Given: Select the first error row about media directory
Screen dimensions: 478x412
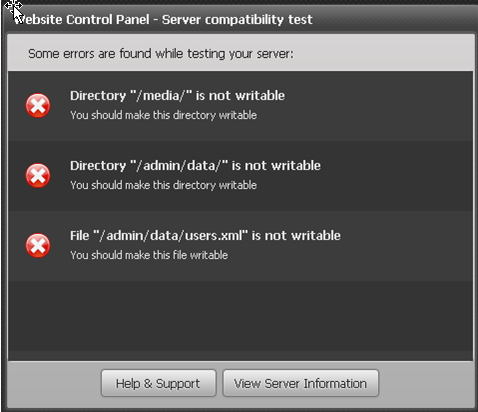Looking at the screenshot, I should coord(240,106).
